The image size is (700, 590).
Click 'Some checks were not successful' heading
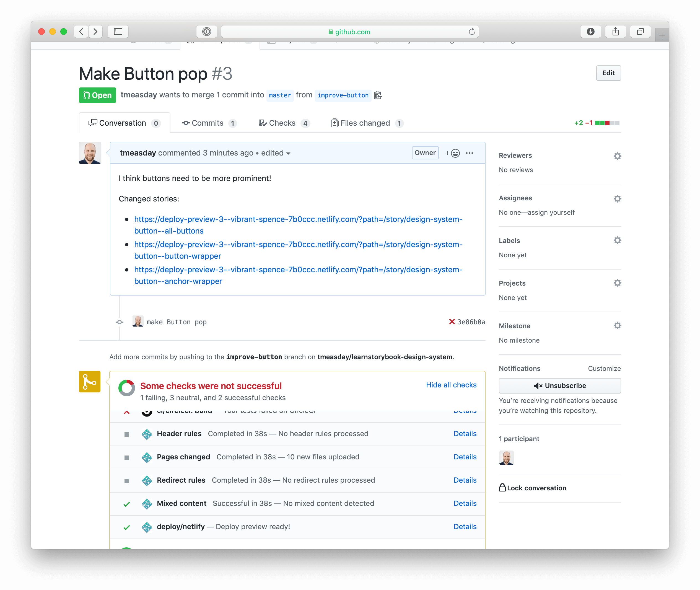[x=211, y=386]
